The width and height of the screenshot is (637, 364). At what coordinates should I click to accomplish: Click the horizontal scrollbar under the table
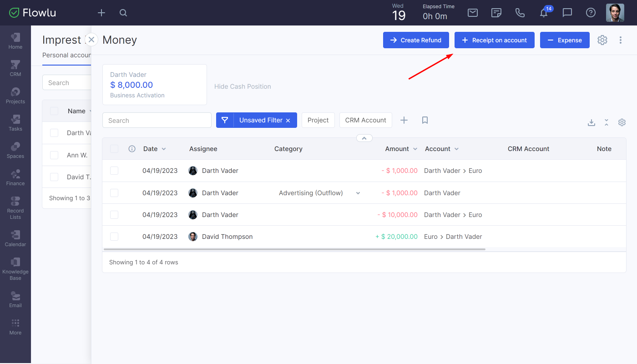(294, 249)
